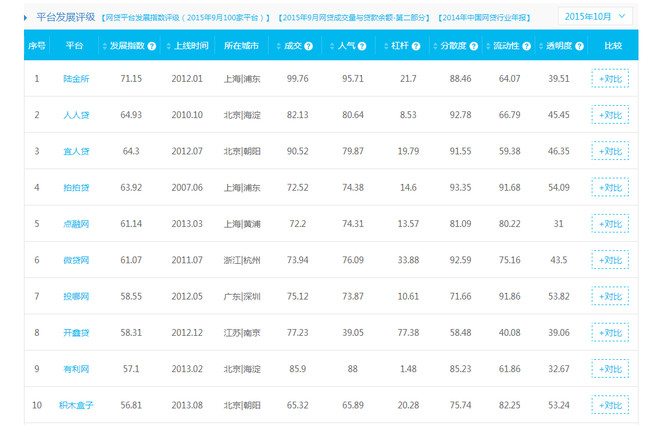Click the 比较 column header
The width and height of the screenshot is (660, 425).
[x=613, y=46]
